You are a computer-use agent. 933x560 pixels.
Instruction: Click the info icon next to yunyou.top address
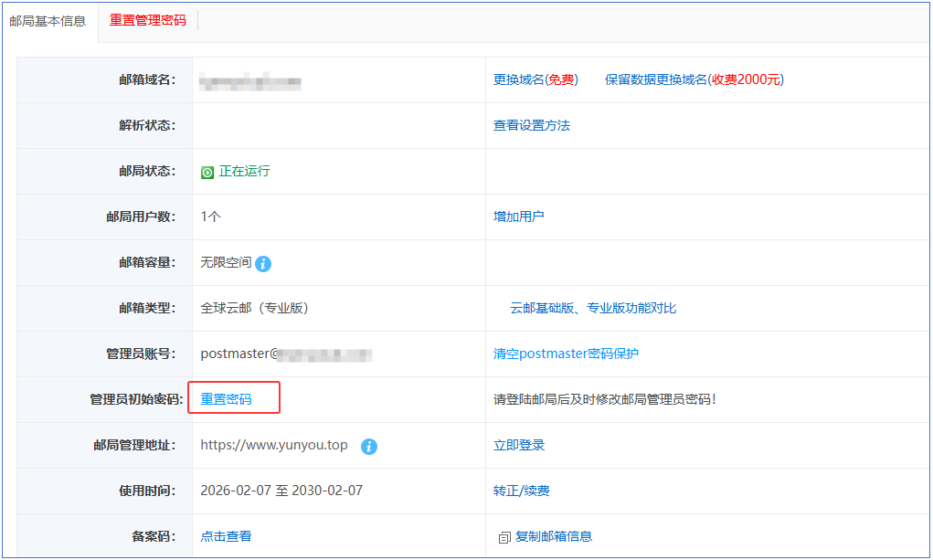tap(368, 447)
